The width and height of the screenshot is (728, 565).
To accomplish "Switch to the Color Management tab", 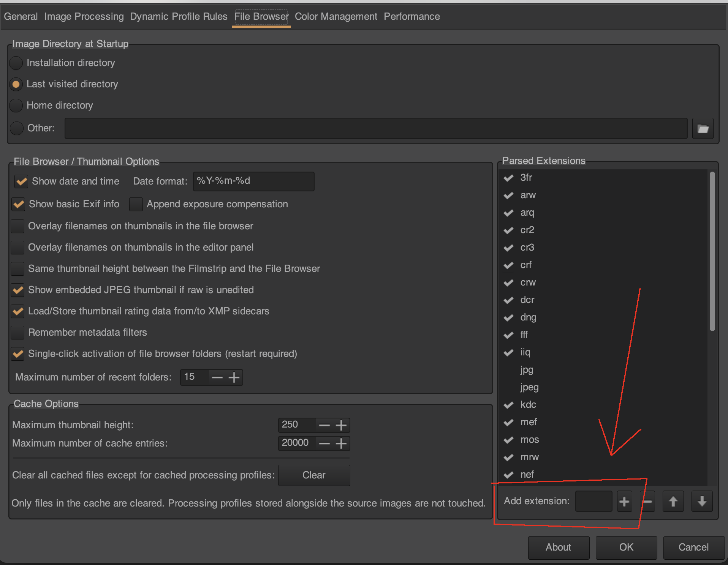I will [336, 17].
